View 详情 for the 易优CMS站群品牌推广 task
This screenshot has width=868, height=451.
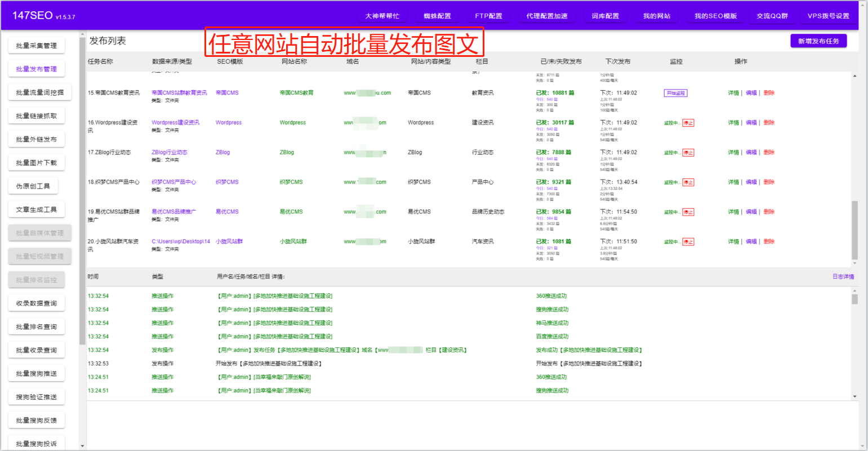tap(733, 211)
